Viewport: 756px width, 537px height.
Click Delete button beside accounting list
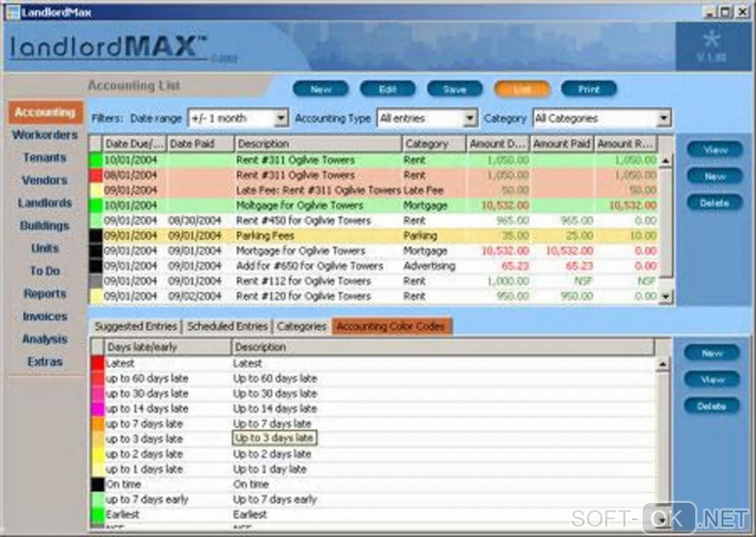point(715,203)
